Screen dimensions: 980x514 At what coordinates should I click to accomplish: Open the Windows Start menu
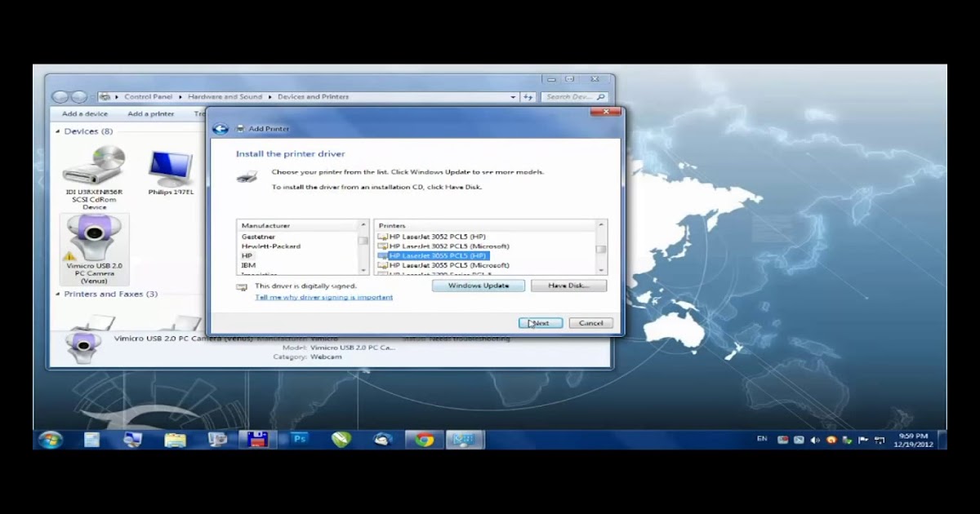(x=50, y=440)
